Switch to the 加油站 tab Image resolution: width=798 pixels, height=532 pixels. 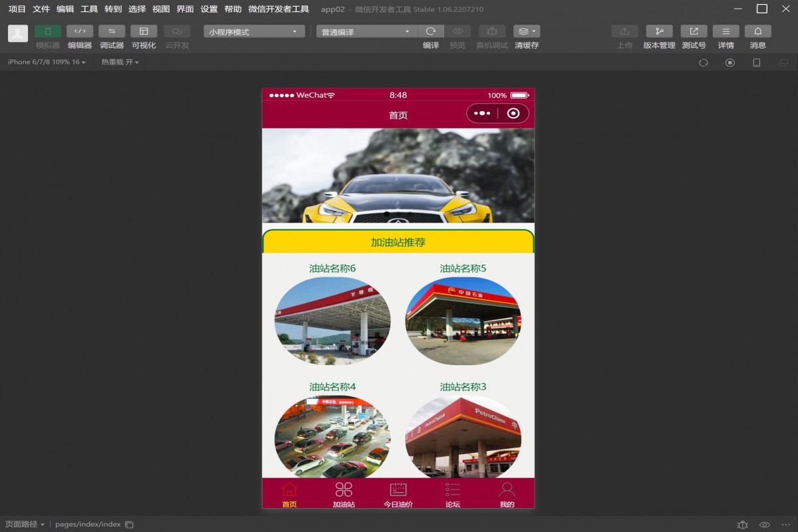[344, 494]
